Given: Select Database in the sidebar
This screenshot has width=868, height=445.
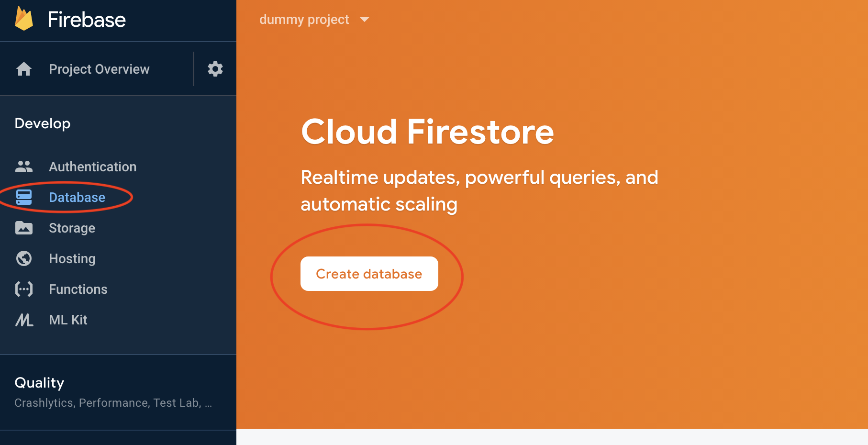Looking at the screenshot, I should [77, 197].
